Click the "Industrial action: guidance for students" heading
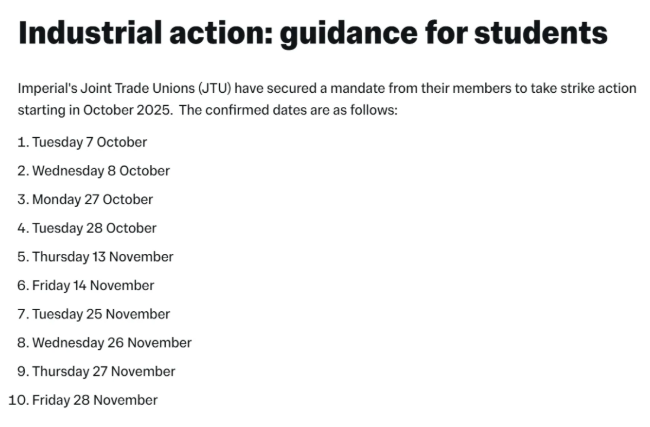The image size is (650, 427). 312,33
